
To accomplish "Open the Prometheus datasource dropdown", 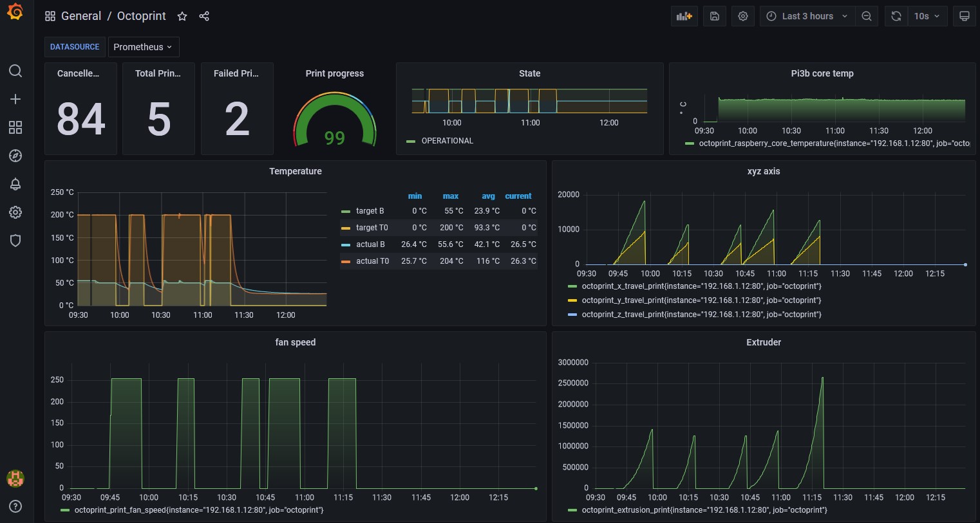I will [x=143, y=47].
